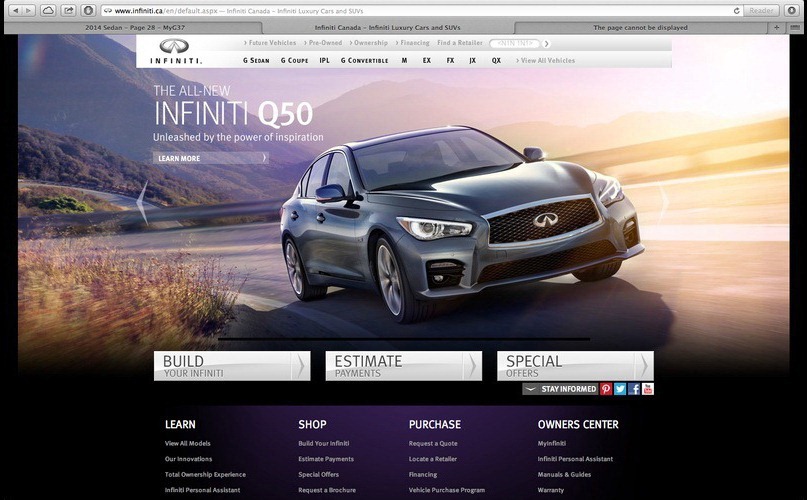Click the Learn More button for Q50
The image size is (807, 500).
click(210, 158)
